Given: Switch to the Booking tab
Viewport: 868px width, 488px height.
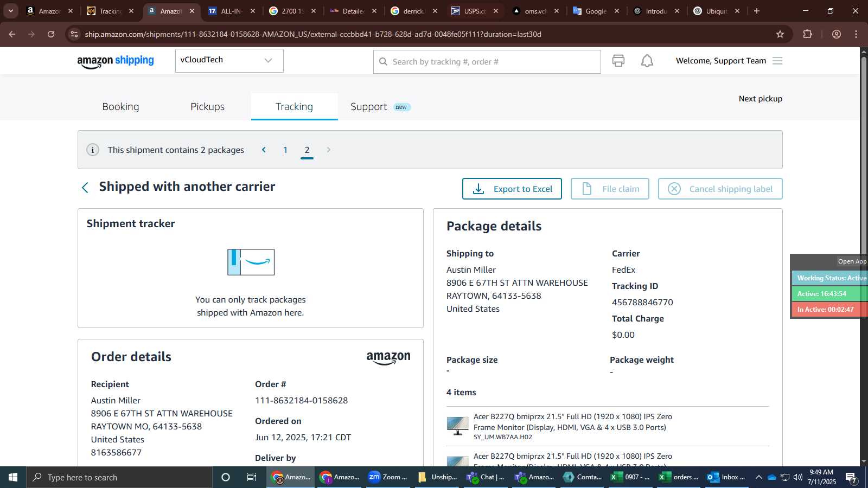Looking at the screenshot, I should 120,107.
